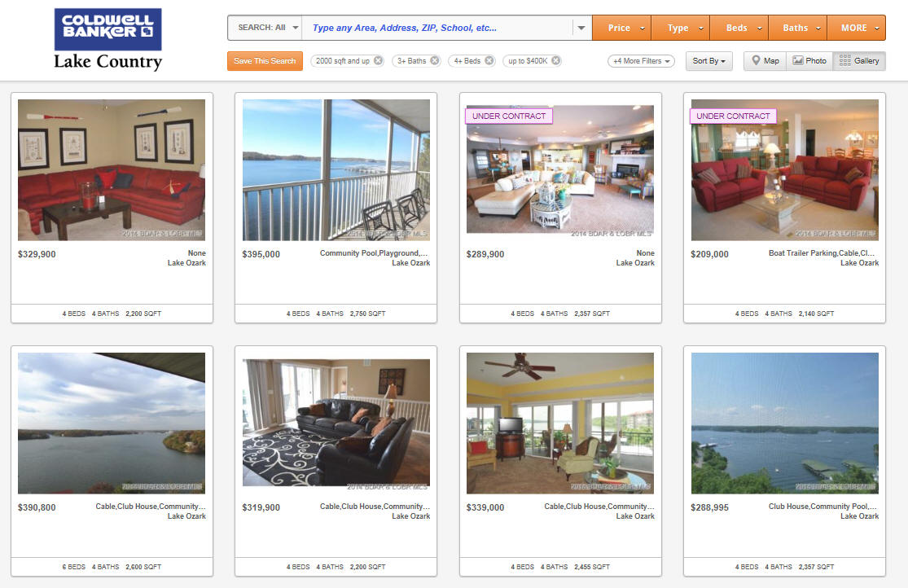Open the Type filter dropdown

coord(681,28)
